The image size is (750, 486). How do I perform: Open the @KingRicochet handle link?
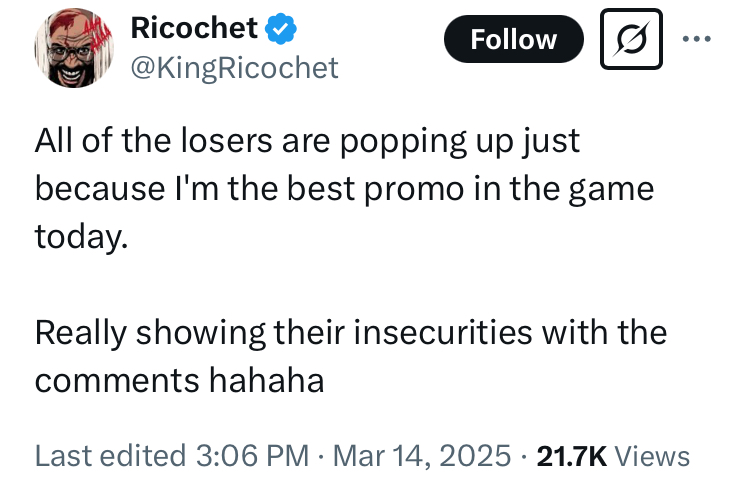tap(235, 67)
